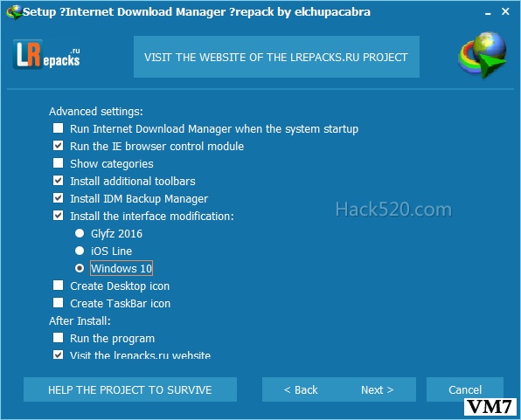
Task: Click the Advanced settings heading text
Action: coord(96,111)
